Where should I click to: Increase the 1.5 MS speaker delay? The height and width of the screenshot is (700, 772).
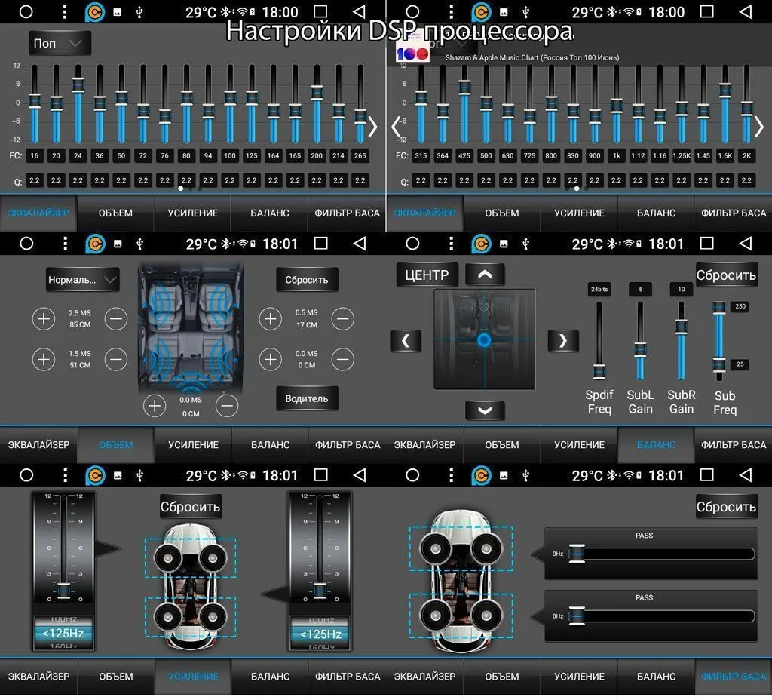(x=44, y=359)
